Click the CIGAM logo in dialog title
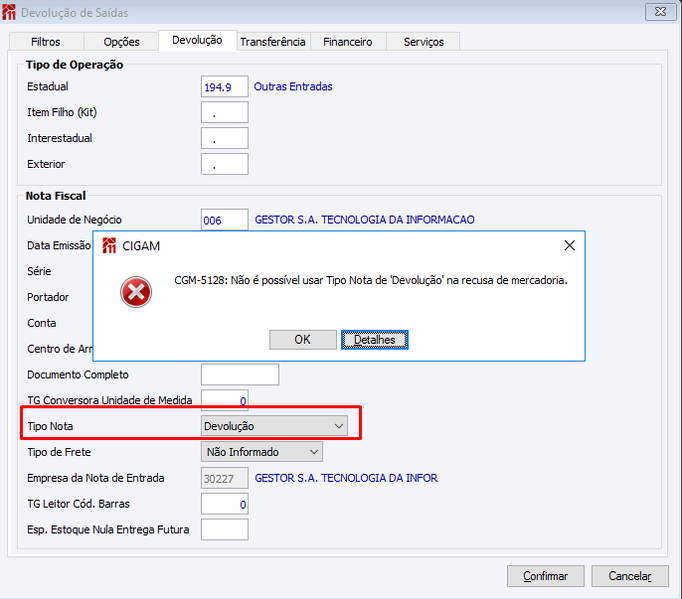The width and height of the screenshot is (682, 599). tap(109, 246)
